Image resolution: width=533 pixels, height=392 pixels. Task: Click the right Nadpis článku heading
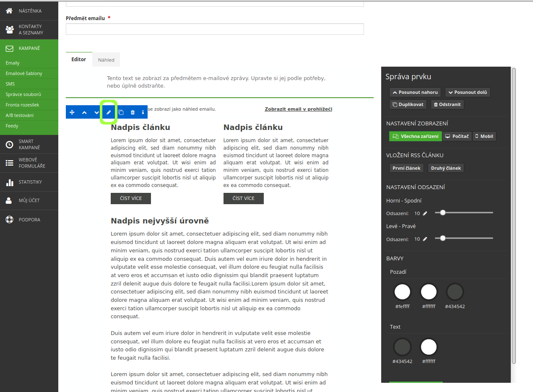point(253,127)
